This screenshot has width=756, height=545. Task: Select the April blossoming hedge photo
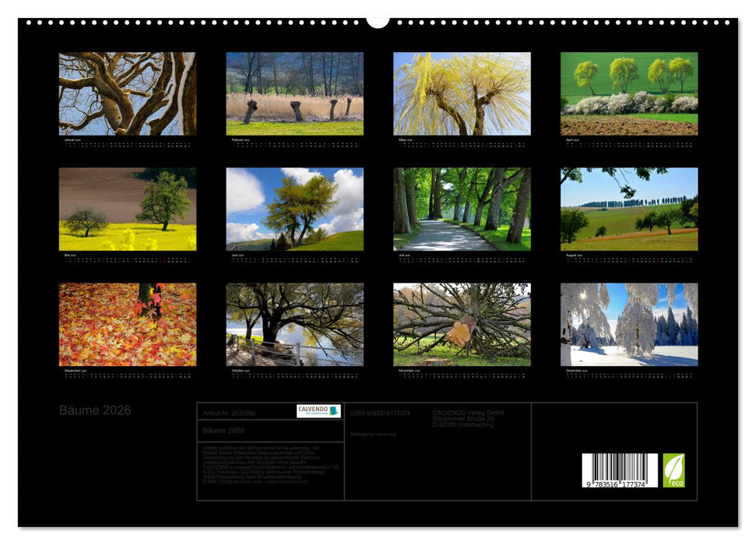[629, 94]
